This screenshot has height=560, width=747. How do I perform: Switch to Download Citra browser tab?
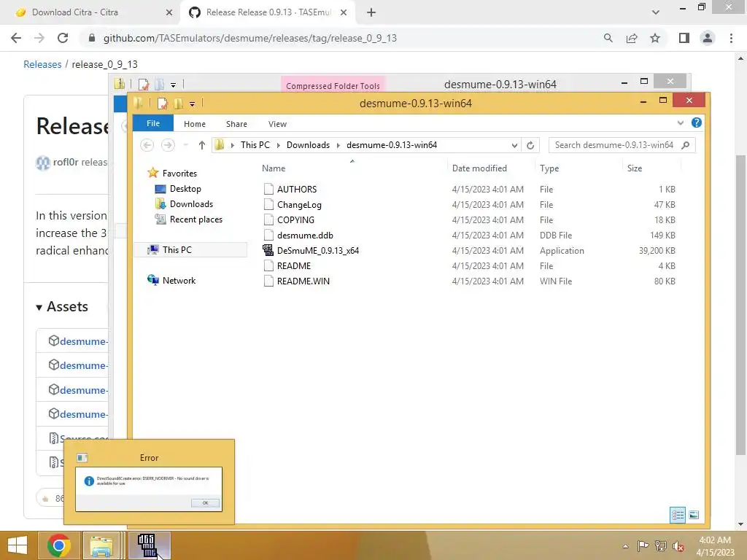(x=75, y=12)
